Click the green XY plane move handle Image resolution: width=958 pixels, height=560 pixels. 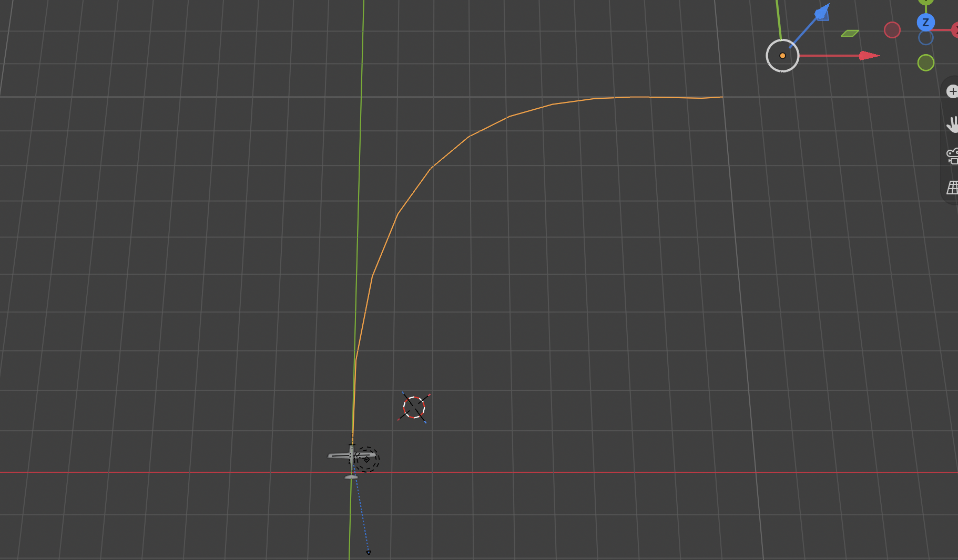coord(850,33)
